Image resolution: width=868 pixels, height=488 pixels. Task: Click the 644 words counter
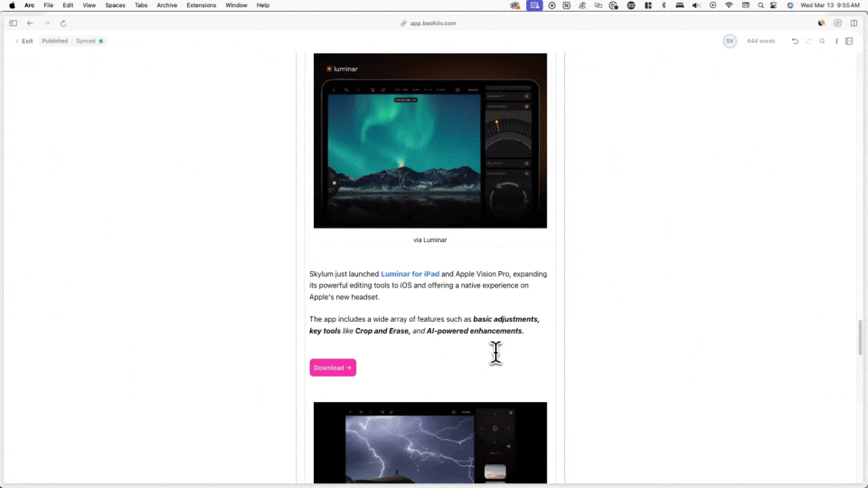[761, 41]
